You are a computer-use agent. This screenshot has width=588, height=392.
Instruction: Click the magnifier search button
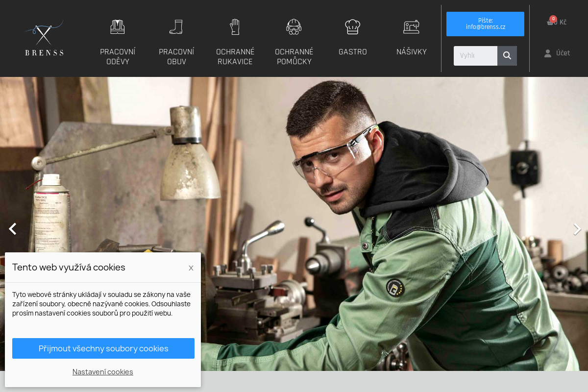click(x=507, y=56)
